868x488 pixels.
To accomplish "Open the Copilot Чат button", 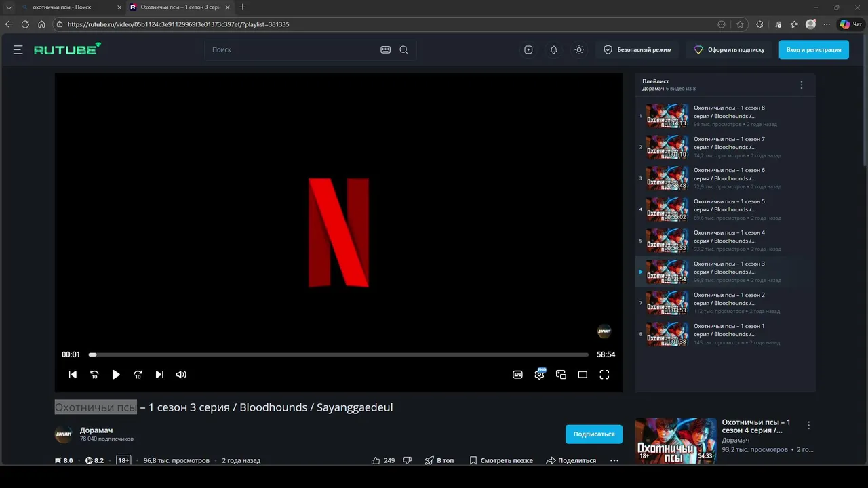I will click(x=850, y=24).
